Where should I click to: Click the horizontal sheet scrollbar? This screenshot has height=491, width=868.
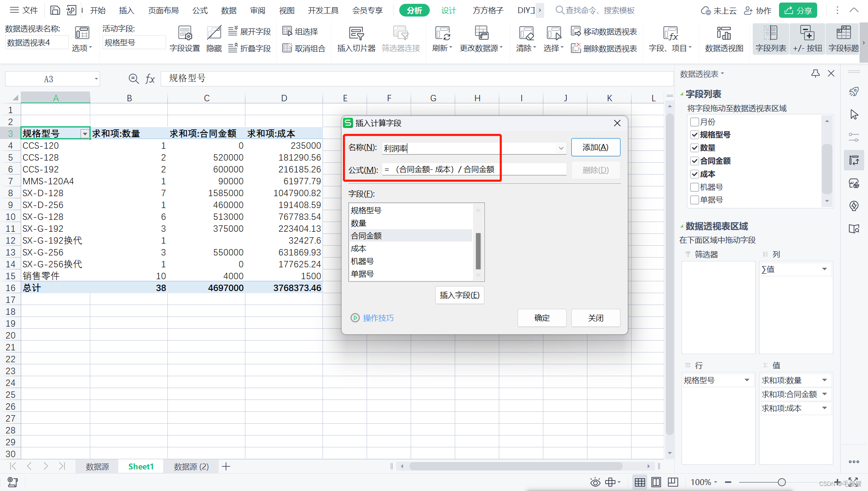[516, 466]
